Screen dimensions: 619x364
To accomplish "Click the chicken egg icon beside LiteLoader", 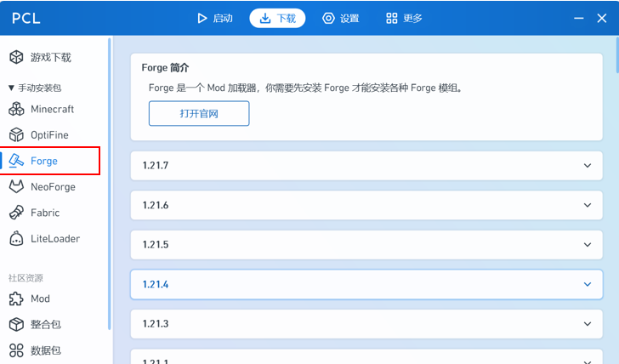I will coord(16,238).
